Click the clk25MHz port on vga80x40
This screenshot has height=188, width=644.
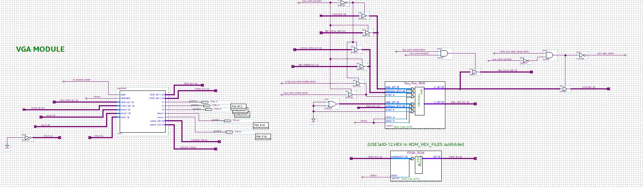click(x=125, y=98)
